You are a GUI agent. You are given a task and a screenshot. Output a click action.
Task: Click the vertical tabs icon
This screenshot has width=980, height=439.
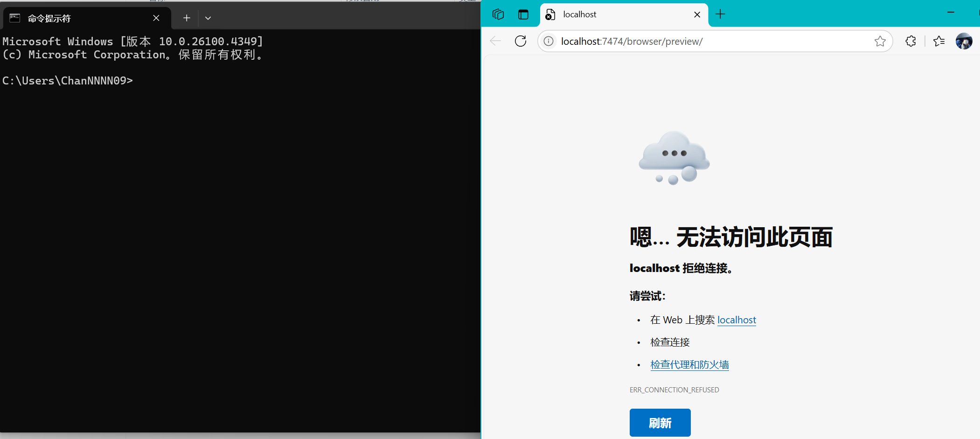[523, 14]
